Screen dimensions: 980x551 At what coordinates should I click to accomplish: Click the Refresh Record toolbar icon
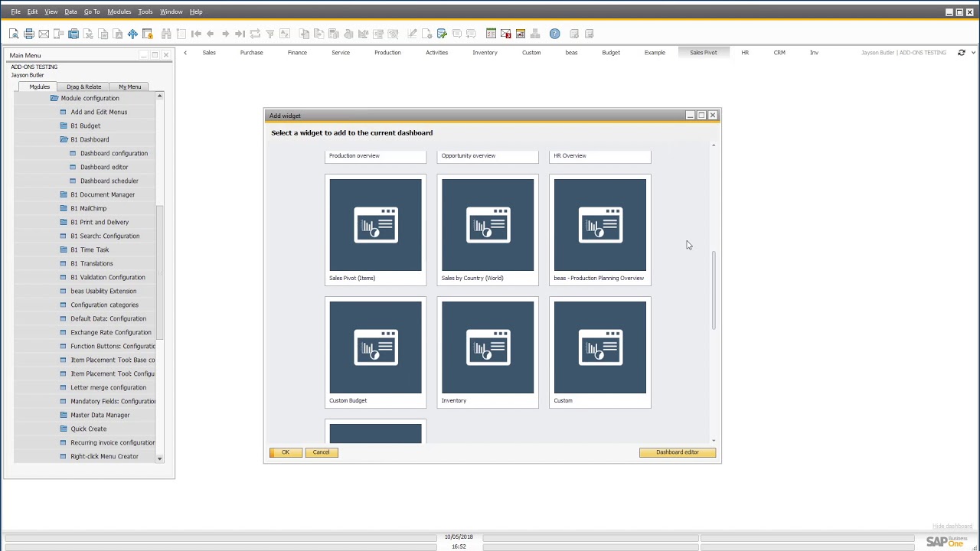tap(255, 34)
